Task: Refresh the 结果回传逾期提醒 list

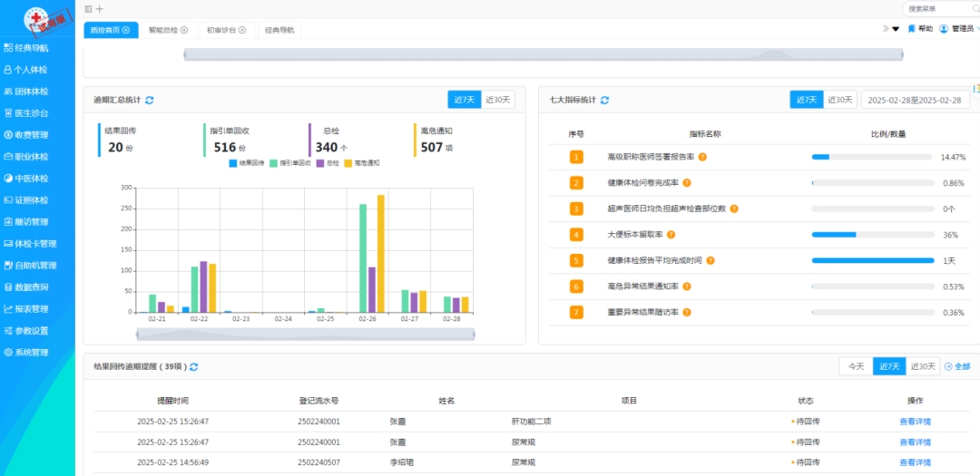Action: (194, 366)
